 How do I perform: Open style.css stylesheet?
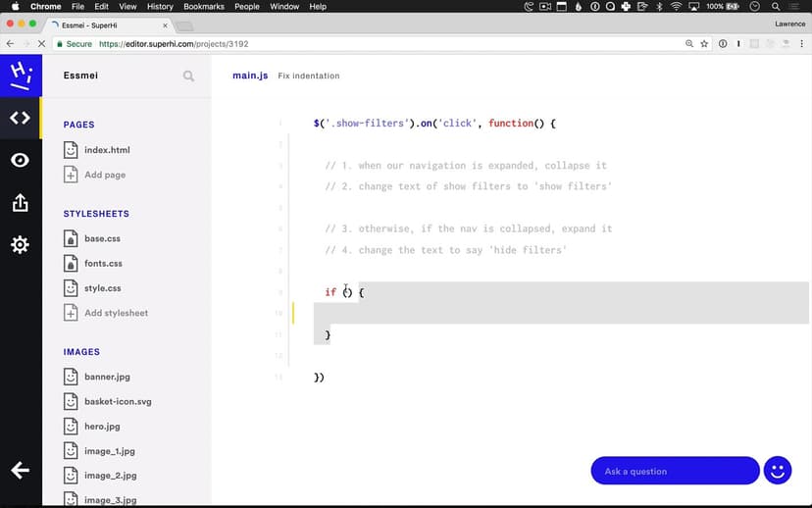pos(102,288)
